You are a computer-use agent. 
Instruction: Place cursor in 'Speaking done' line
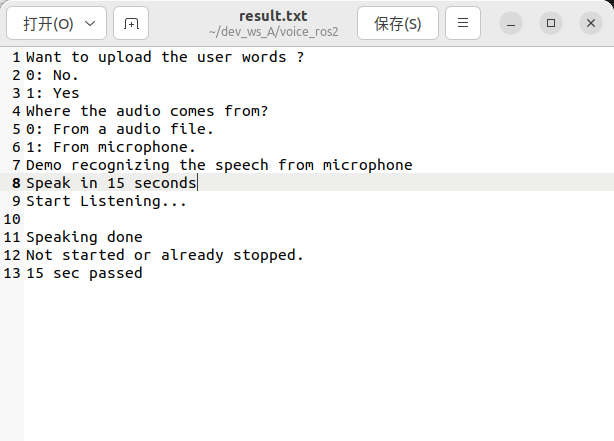84,237
